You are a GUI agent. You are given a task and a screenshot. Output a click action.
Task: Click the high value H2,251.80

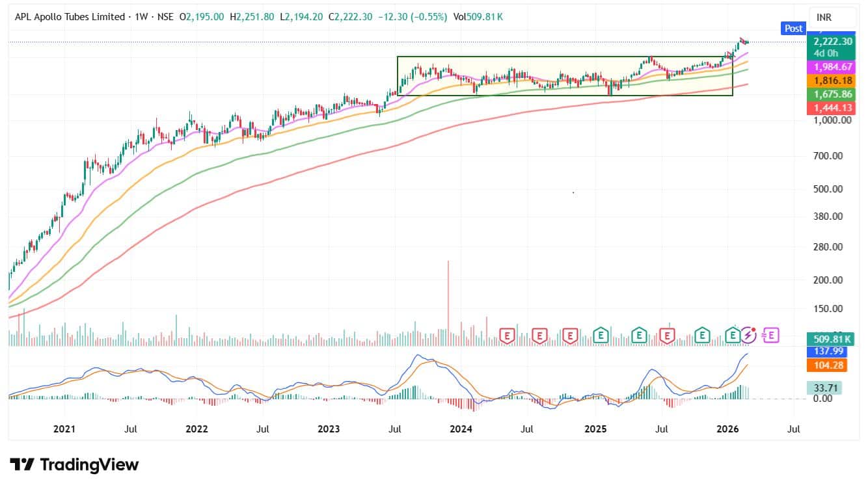tap(252, 17)
